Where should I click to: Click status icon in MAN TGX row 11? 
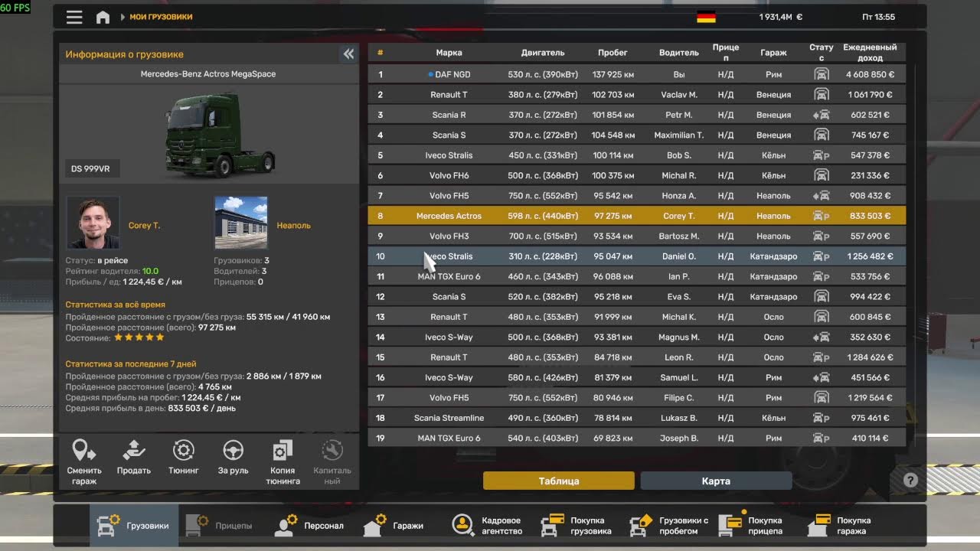point(821,276)
